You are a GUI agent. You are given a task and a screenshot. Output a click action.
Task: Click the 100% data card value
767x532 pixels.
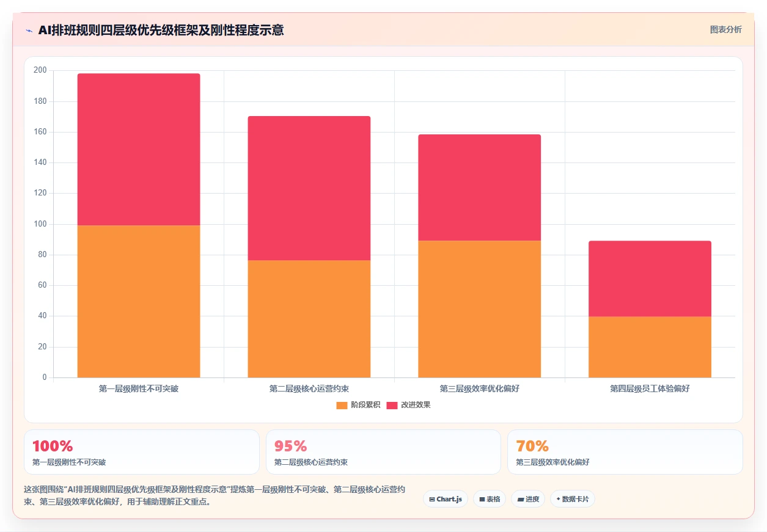click(53, 446)
